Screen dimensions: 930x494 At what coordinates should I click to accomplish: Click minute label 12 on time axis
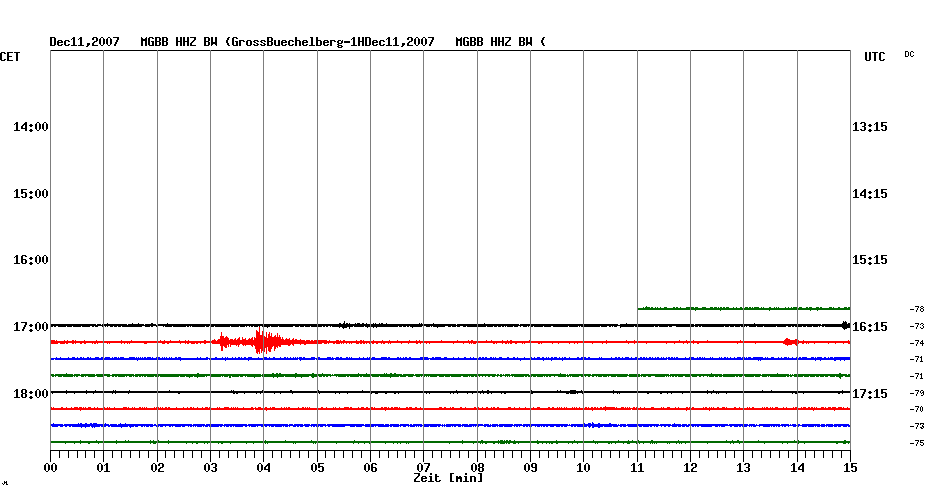[690, 468]
